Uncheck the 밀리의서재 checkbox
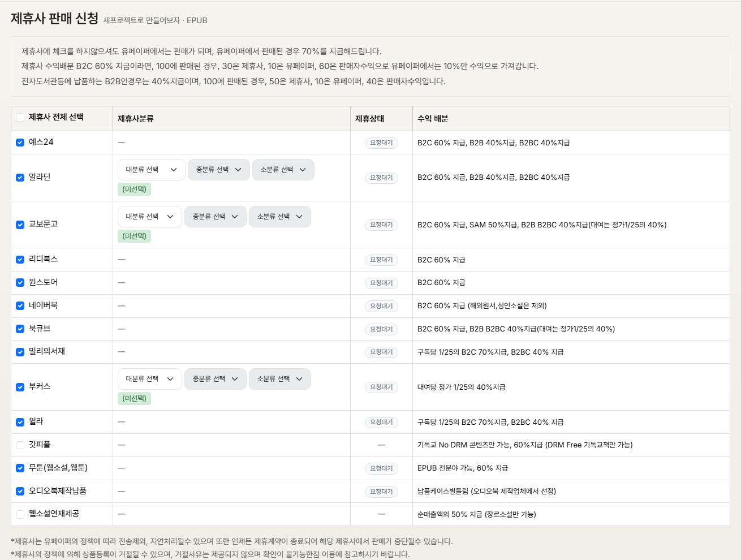 coord(20,352)
